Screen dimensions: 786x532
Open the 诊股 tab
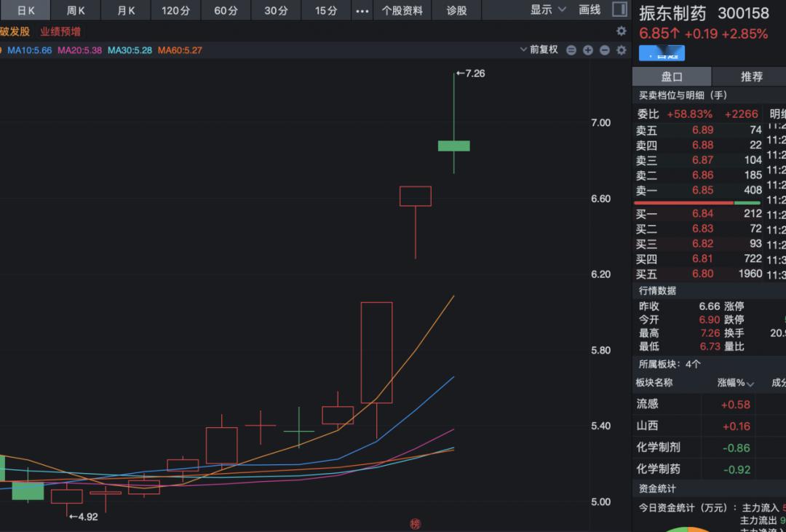click(456, 10)
